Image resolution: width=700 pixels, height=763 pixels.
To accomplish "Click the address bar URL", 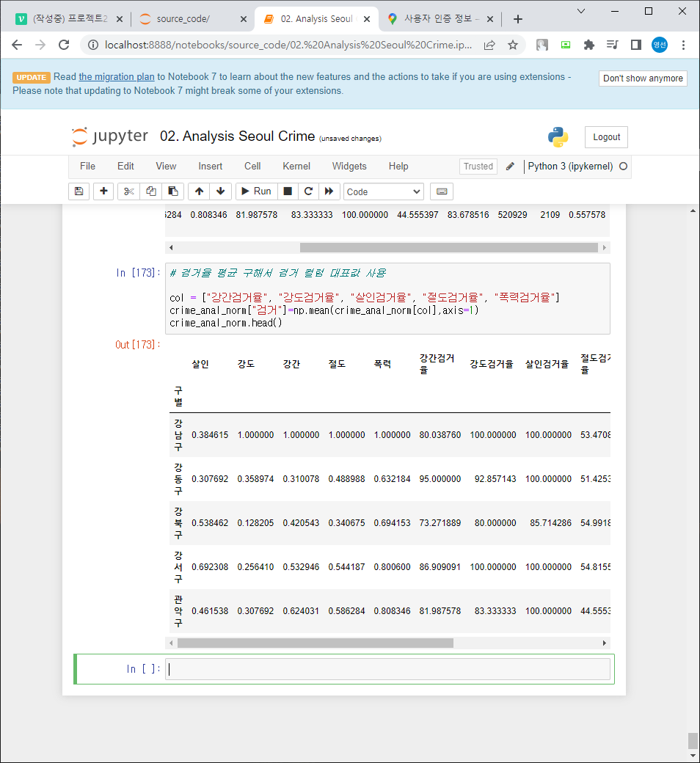I will [288, 45].
